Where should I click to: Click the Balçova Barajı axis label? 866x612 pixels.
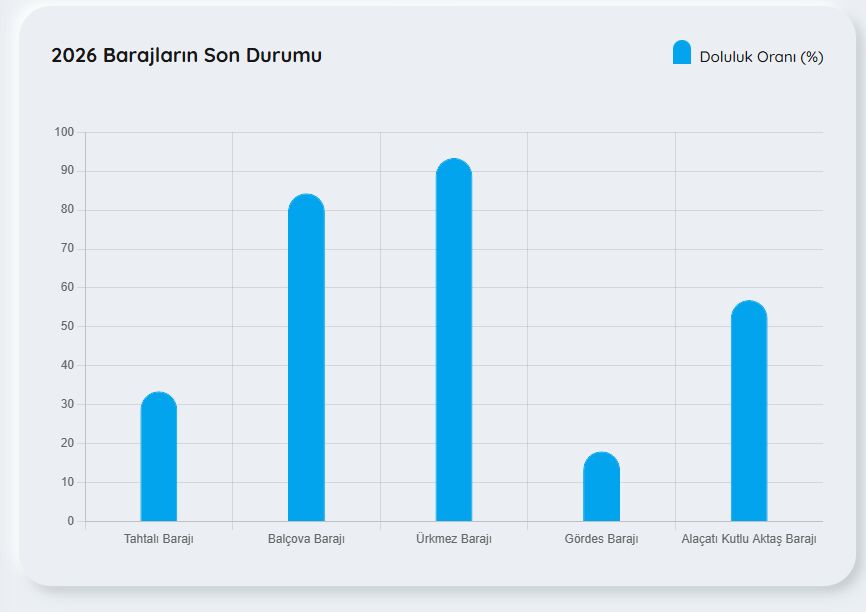(x=306, y=539)
